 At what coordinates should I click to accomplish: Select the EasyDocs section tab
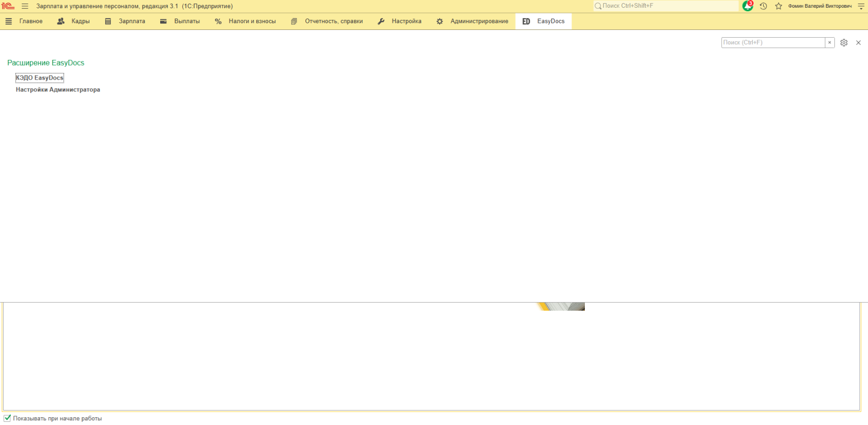click(544, 21)
